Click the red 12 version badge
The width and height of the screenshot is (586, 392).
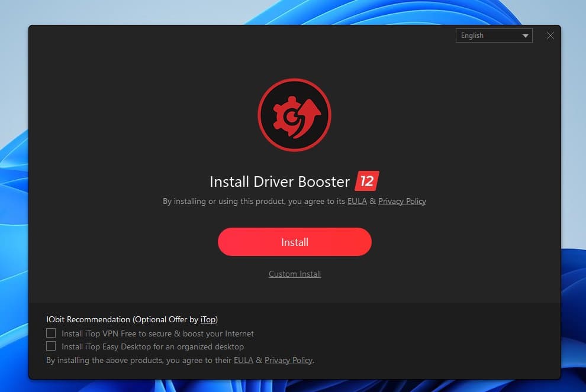pyautogui.click(x=366, y=181)
